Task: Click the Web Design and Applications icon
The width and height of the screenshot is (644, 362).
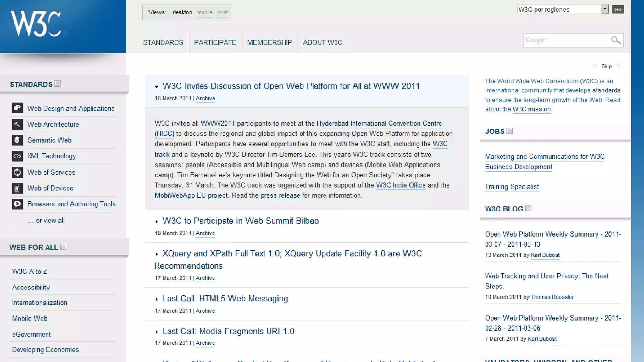Action: (17, 108)
